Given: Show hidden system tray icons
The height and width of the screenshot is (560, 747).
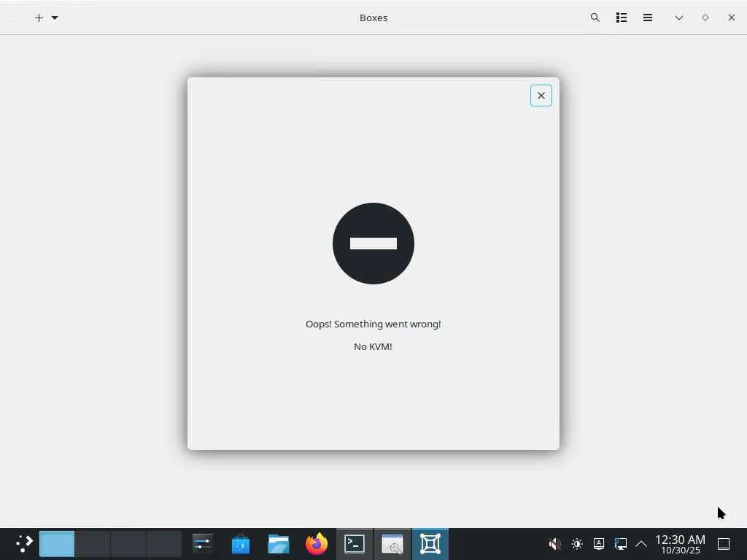Looking at the screenshot, I should 641,544.
